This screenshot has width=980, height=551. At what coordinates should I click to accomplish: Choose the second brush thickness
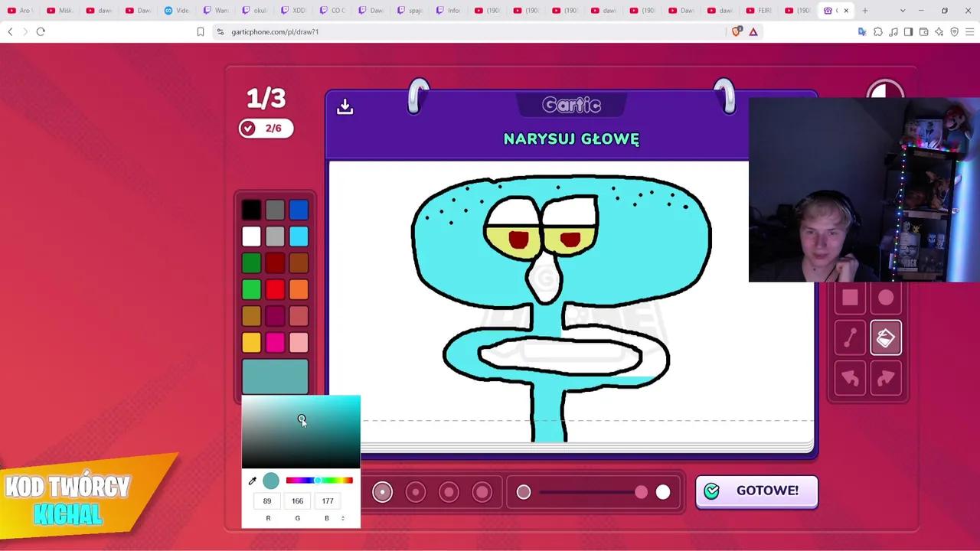pos(416,491)
